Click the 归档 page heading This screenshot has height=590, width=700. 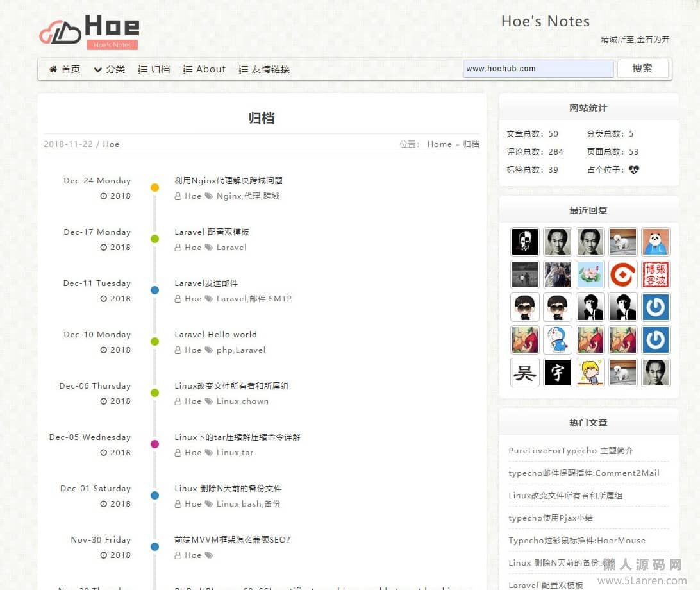pyautogui.click(x=262, y=118)
